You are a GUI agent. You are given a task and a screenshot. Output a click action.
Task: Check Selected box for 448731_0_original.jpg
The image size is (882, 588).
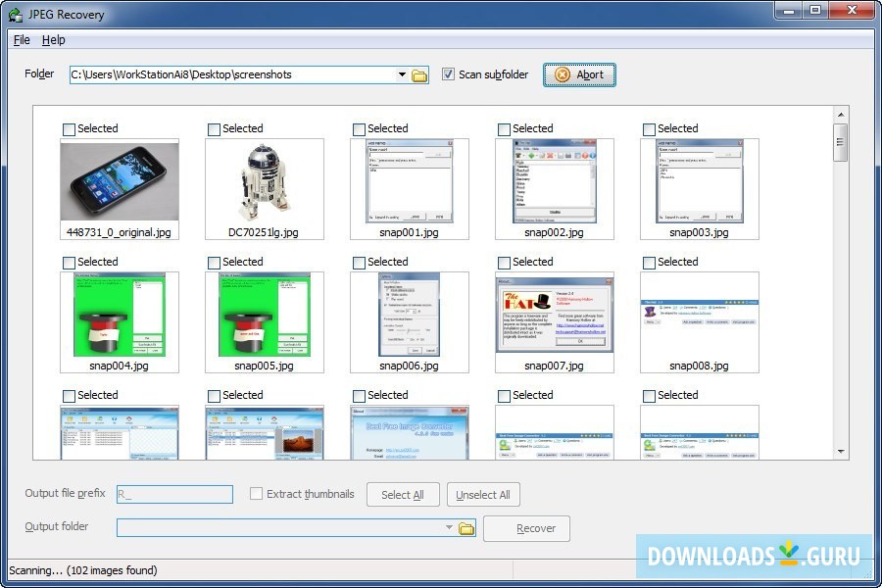pos(69,129)
